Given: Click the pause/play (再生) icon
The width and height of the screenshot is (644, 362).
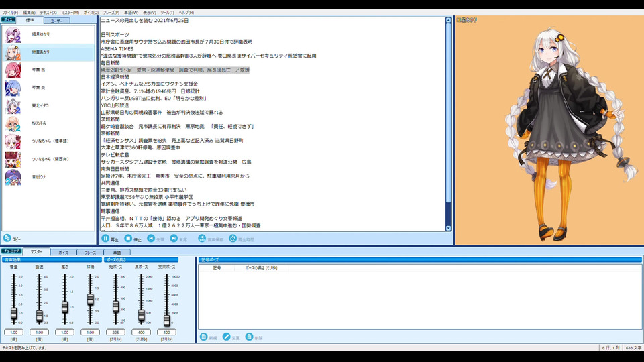Looking at the screenshot, I should (x=105, y=239).
